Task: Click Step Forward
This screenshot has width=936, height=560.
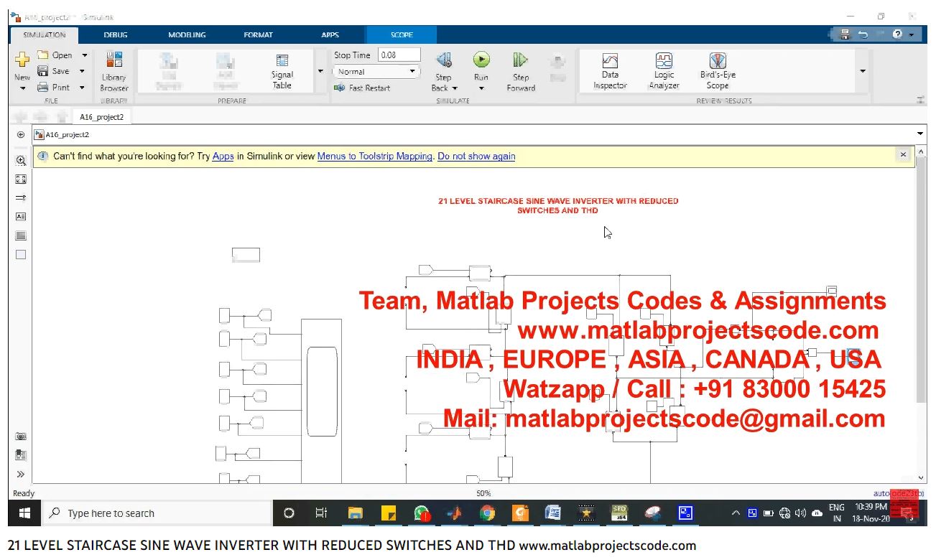Action: [521, 71]
